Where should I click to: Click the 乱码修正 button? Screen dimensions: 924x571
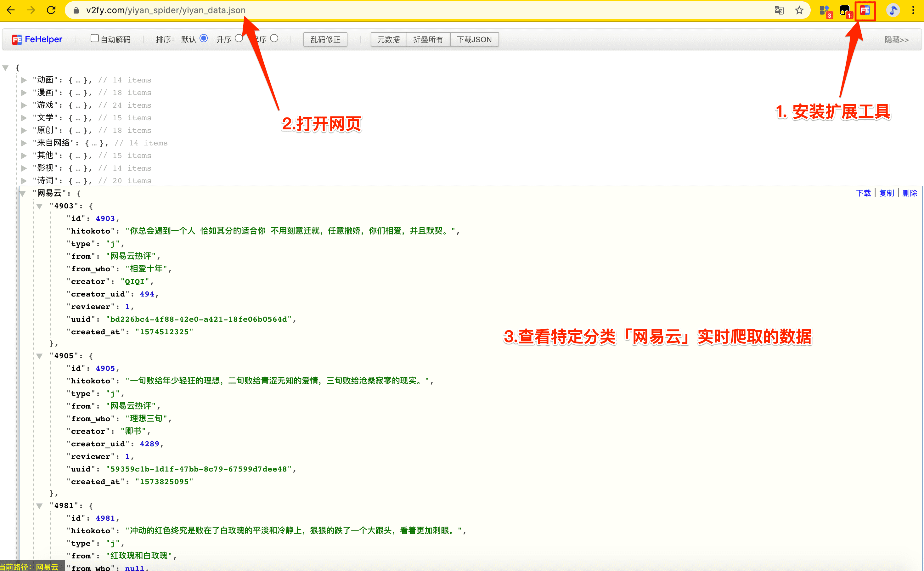coord(325,40)
